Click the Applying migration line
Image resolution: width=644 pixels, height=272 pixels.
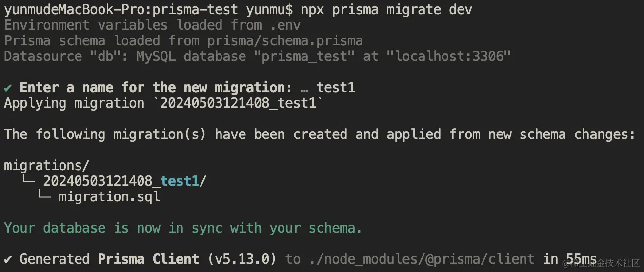pos(164,103)
